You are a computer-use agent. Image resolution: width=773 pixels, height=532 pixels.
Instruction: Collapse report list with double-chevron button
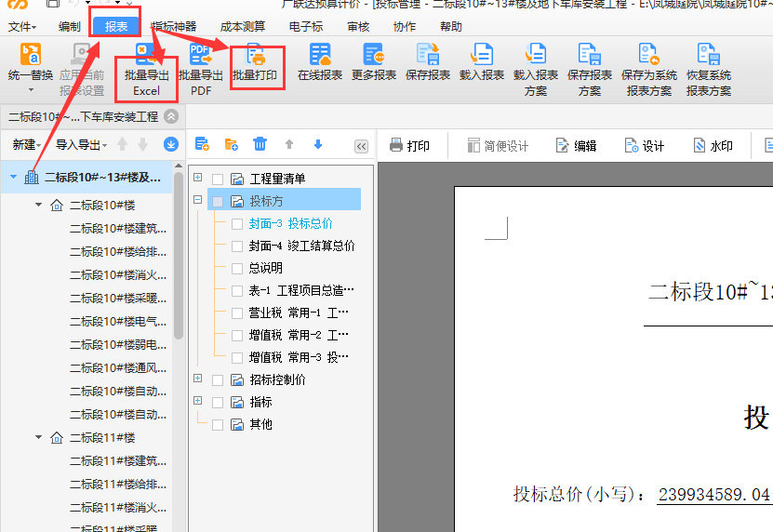click(x=361, y=146)
